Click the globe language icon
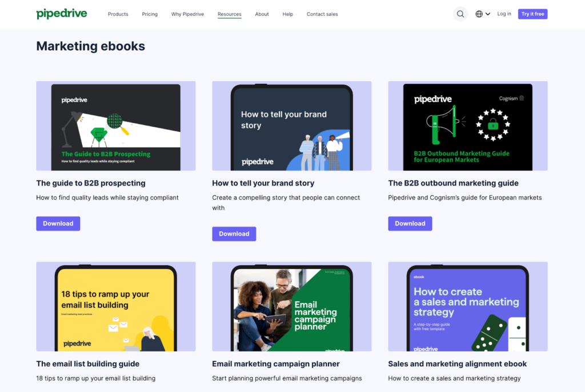 [479, 14]
